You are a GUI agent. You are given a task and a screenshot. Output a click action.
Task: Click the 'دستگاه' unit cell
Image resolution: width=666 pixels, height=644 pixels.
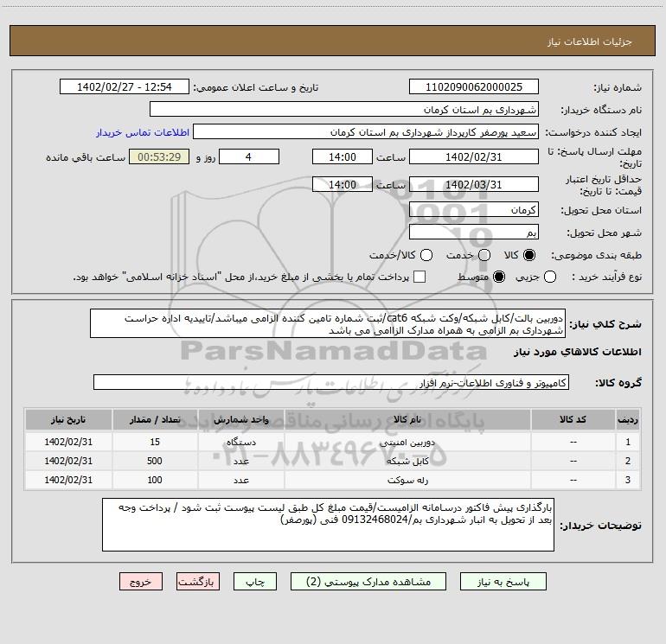240,442
